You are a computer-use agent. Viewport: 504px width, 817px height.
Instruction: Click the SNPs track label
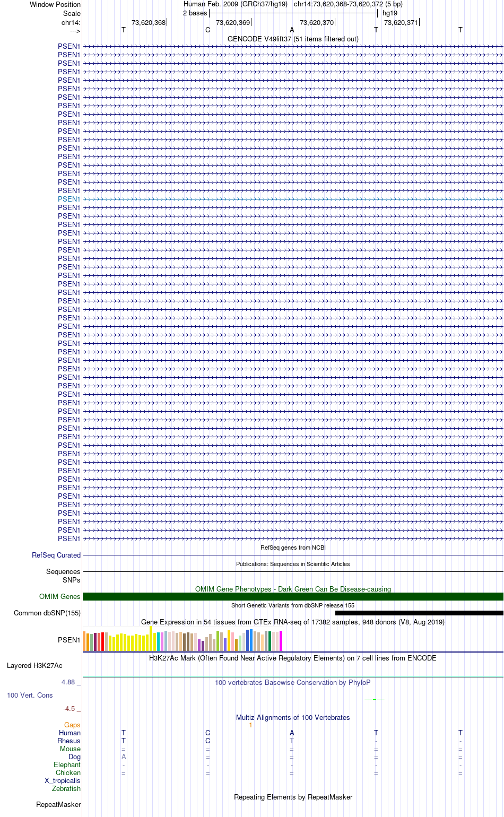click(x=72, y=580)
